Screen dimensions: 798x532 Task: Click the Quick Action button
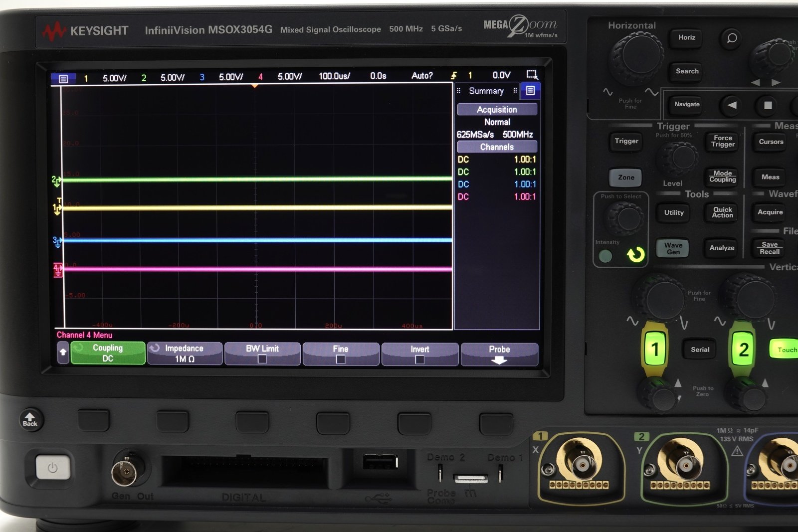pyautogui.click(x=722, y=212)
